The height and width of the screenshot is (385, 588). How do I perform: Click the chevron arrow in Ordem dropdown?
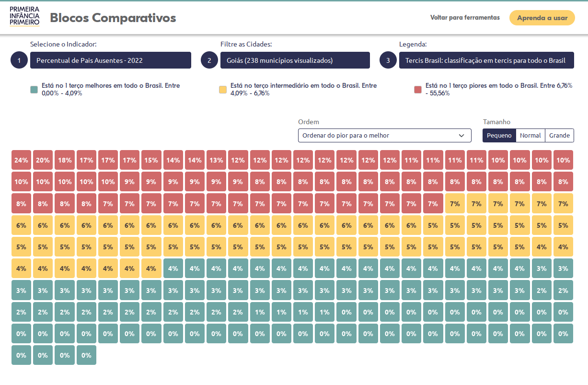point(461,136)
